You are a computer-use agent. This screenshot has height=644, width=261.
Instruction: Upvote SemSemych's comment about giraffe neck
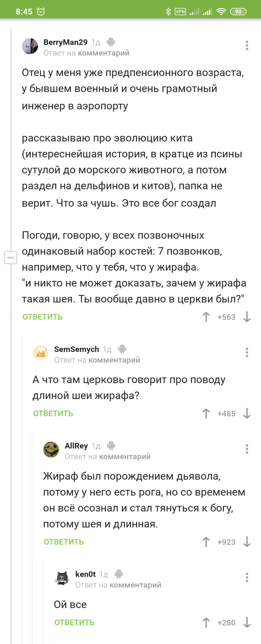(206, 413)
